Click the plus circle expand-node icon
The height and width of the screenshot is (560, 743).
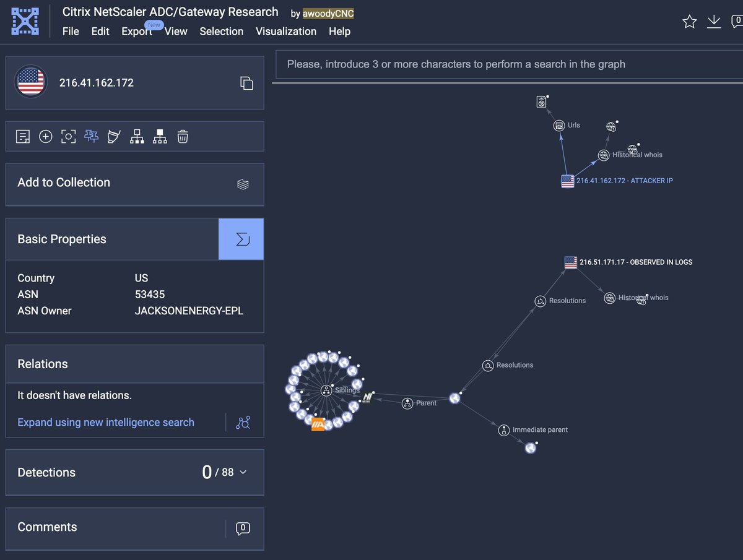(45, 137)
